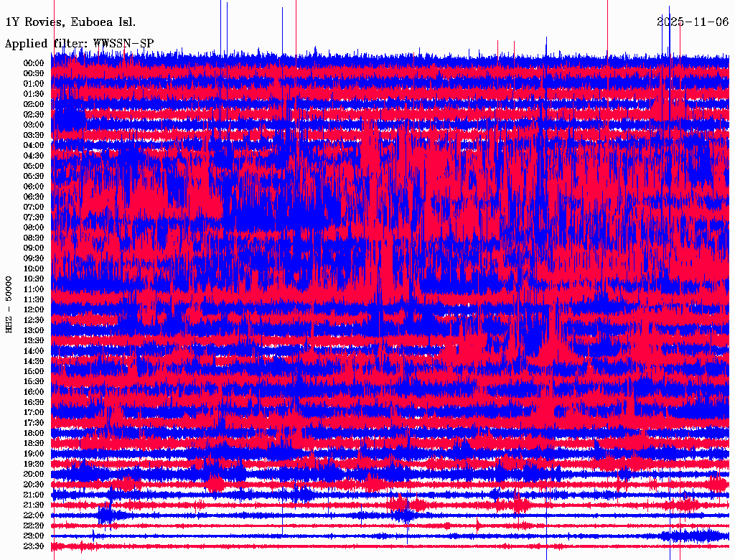Select the 22:30 time row label
This screenshot has width=735, height=560.
tap(34, 526)
